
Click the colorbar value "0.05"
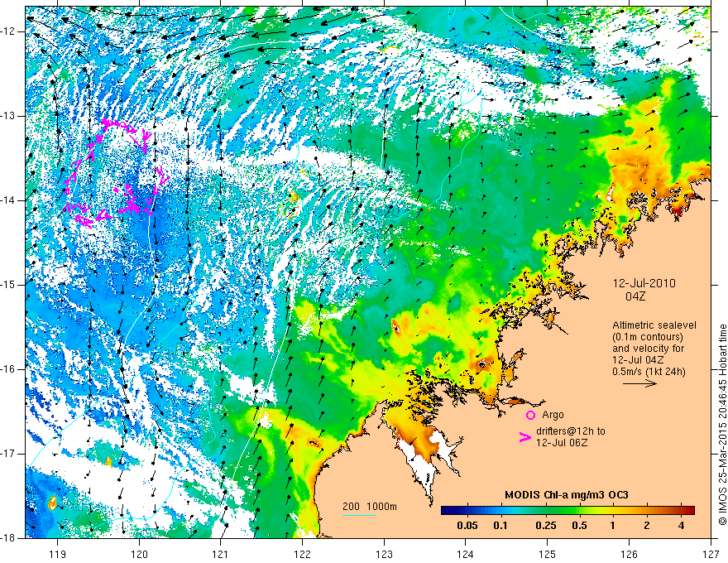(x=467, y=526)
